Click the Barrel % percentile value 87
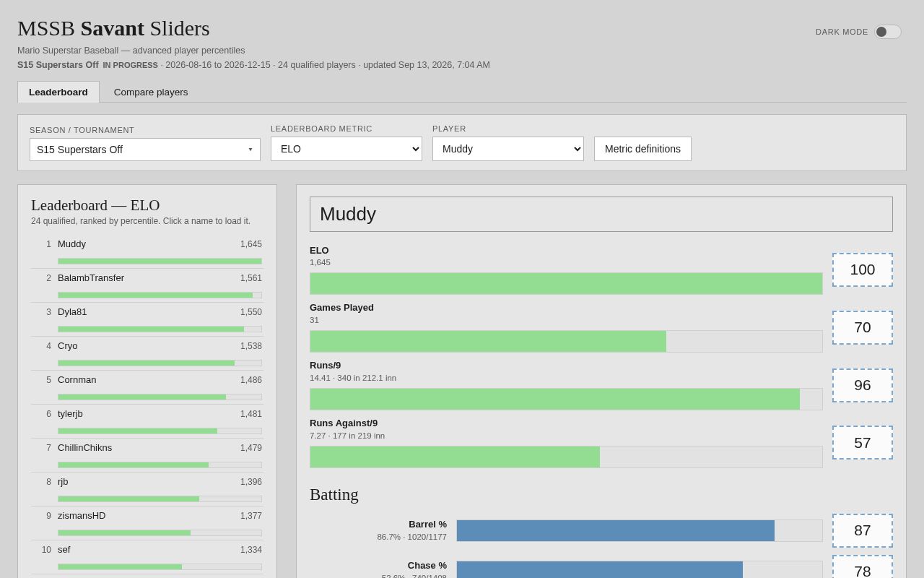 [x=863, y=530]
